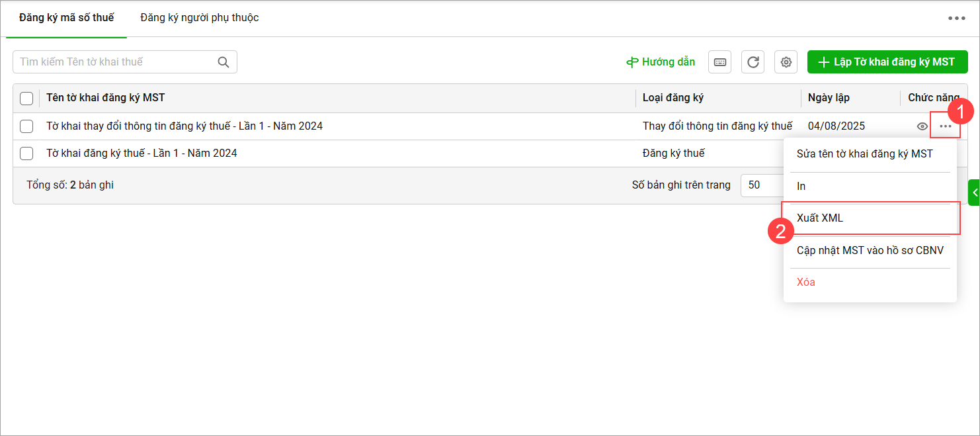The image size is (980, 436).
Task: Select Sửa tên tờ khai đăng ký MST
Action: coord(864,154)
